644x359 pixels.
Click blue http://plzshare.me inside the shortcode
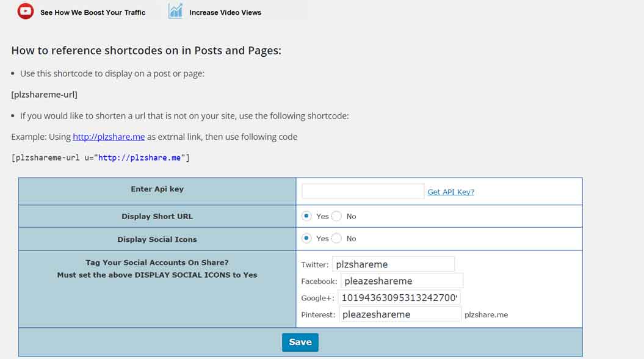[x=139, y=158]
